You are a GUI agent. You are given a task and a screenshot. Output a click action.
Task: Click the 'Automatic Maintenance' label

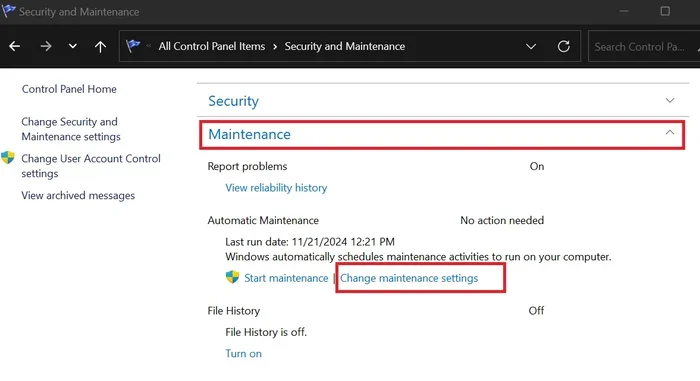point(263,221)
